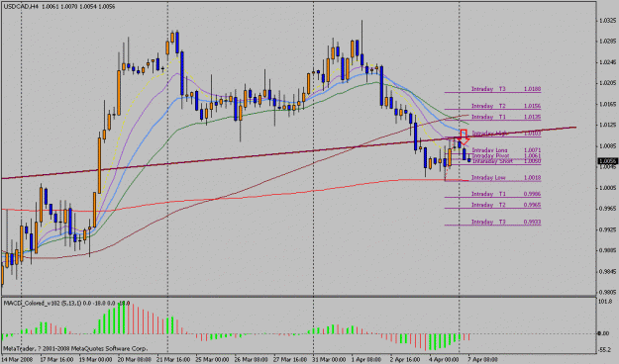Viewport: 619px width, 364px height.
Task: Click the 1.0085 price axis label
Action: point(607,146)
